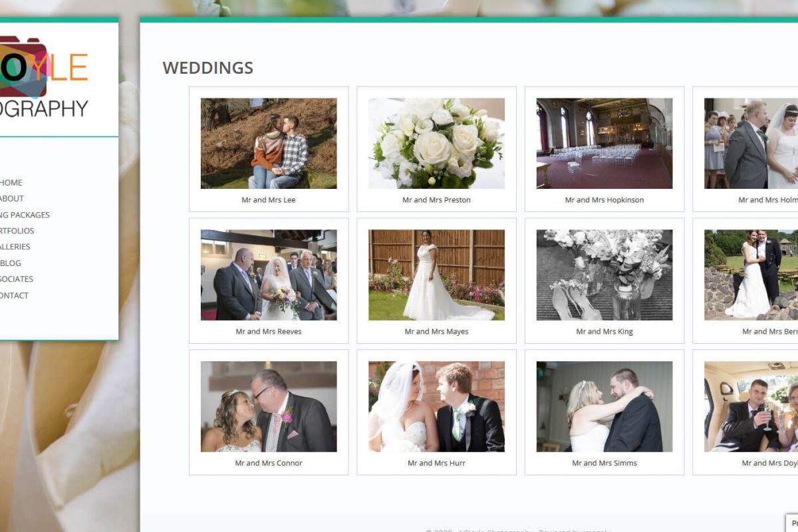Viewport: 798px width, 532px height.
Task: Open the Portfolios menu entry
Action: 17,231
